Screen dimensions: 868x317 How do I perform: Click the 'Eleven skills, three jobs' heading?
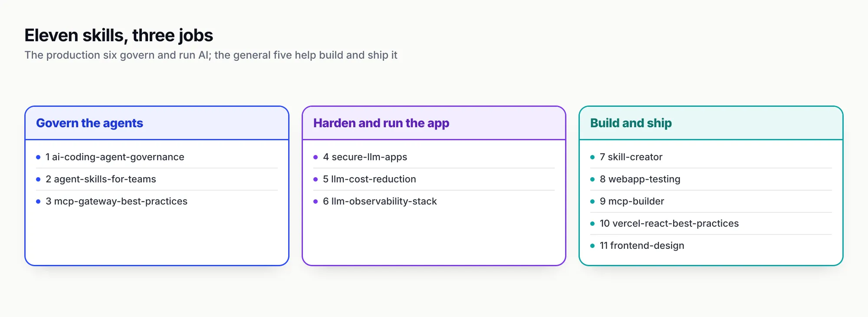(118, 36)
